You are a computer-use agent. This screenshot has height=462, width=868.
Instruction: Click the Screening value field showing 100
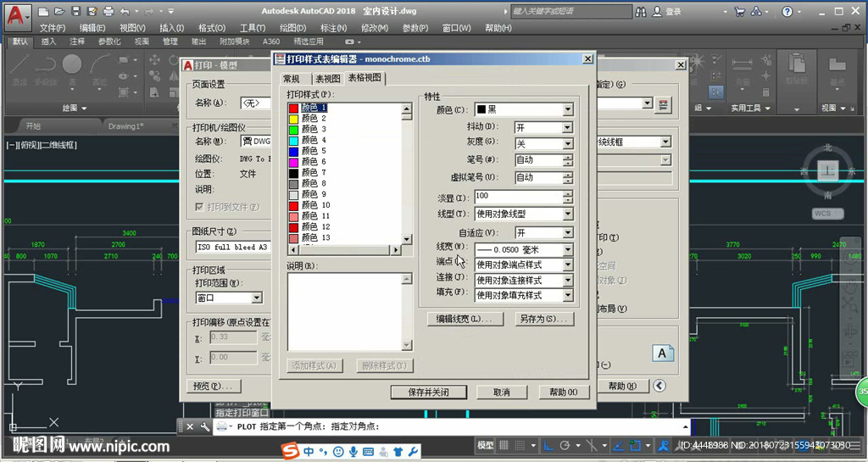pyautogui.click(x=519, y=196)
